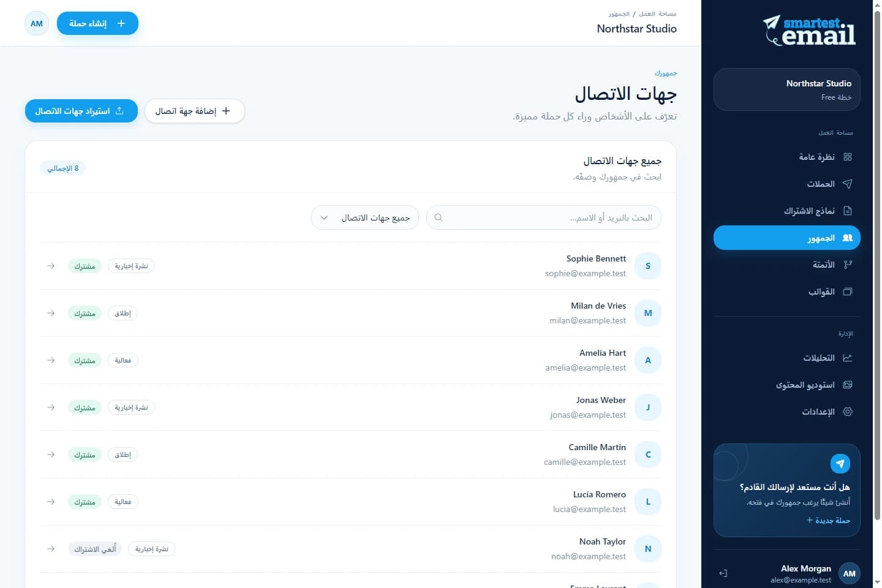This screenshot has width=882, height=588.
Task: Open Camille Martin row arrow
Action: click(51, 454)
